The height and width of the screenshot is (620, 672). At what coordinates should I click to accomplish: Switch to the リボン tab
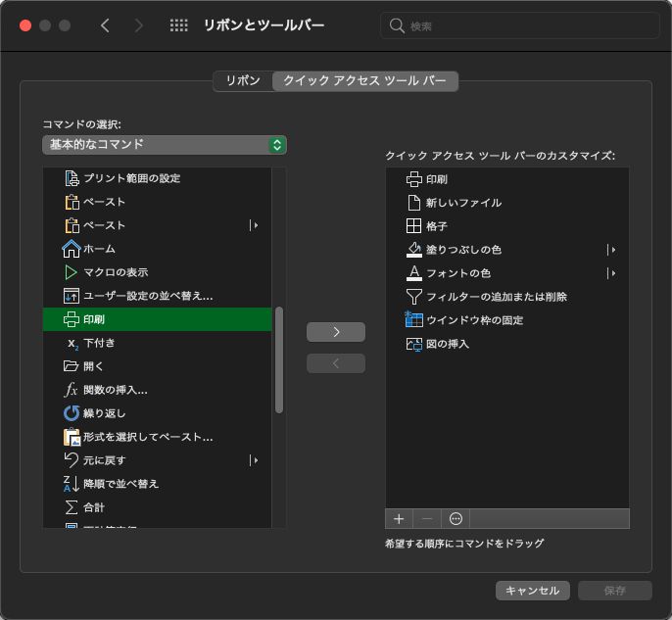(243, 81)
